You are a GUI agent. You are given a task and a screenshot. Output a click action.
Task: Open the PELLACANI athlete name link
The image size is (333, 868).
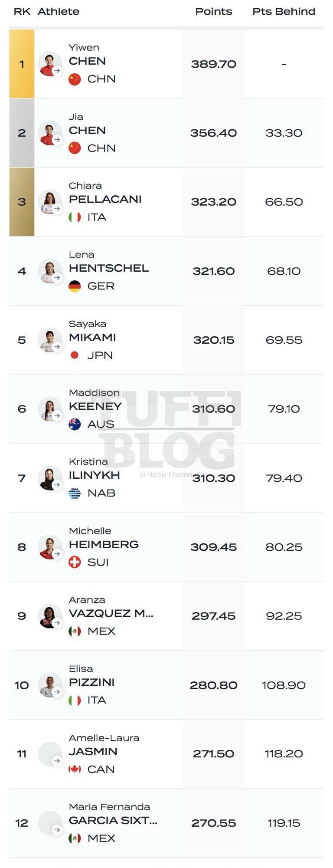105,199
